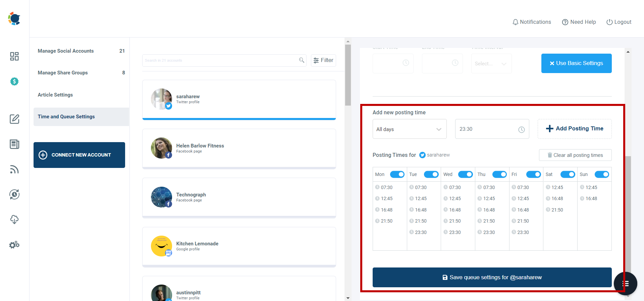Image resolution: width=644 pixels, height=301 pixels.
Task: Click Add Posting Time button
Action: pyautogui.click(x=575, y=129)
